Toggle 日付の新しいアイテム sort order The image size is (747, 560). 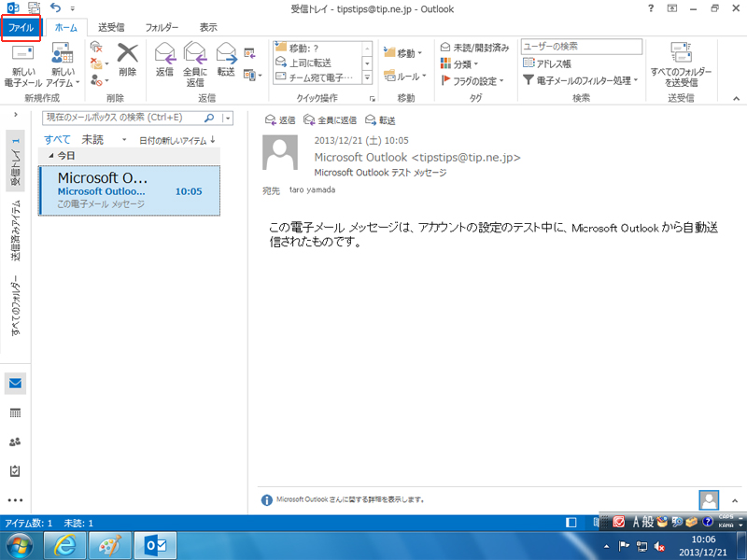pos(177,141)
